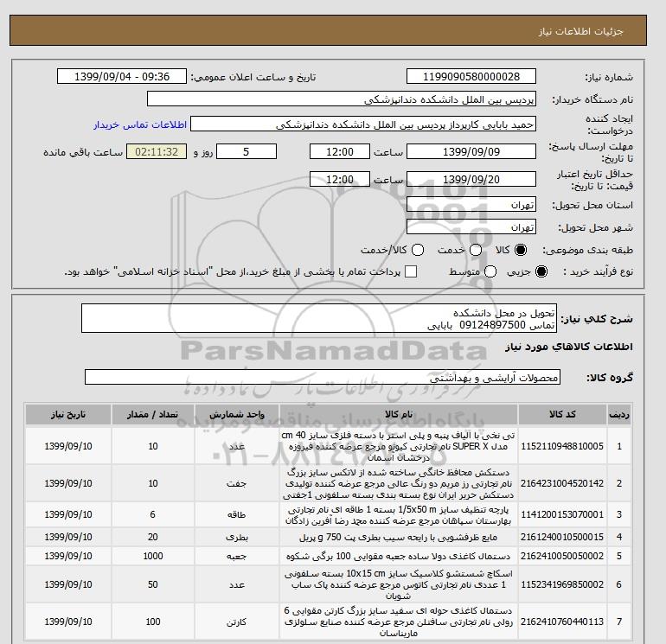The width and height of the screenshot is (666, 644).
Task: Click the تعداد / مقدار column header
Action: pyautogui.click(x=153, y=414)
